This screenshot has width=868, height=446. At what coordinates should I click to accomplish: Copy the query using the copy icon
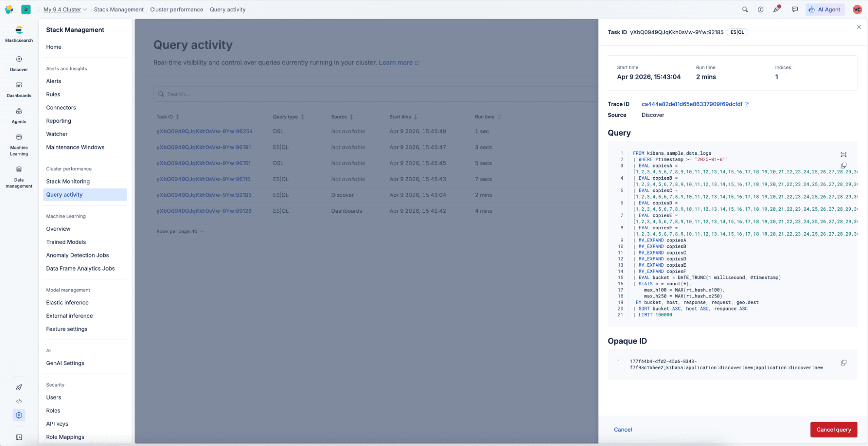[844, 165]
